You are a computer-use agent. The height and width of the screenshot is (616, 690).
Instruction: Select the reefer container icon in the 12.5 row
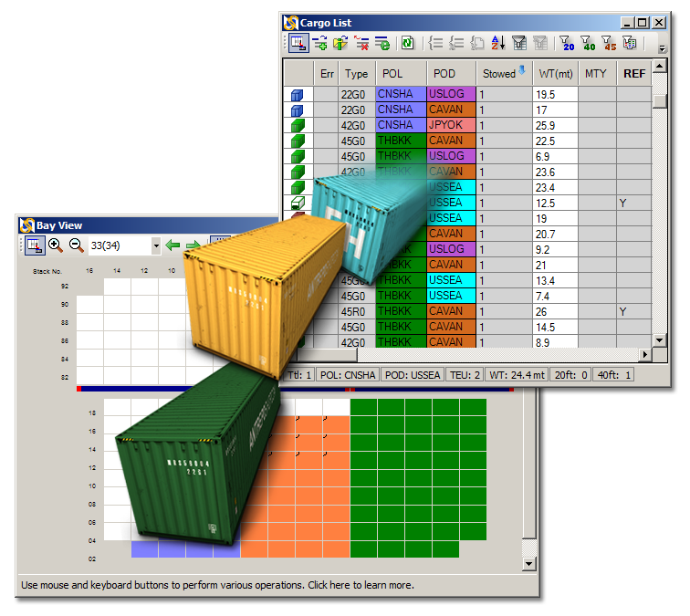(x=298, y=203)
